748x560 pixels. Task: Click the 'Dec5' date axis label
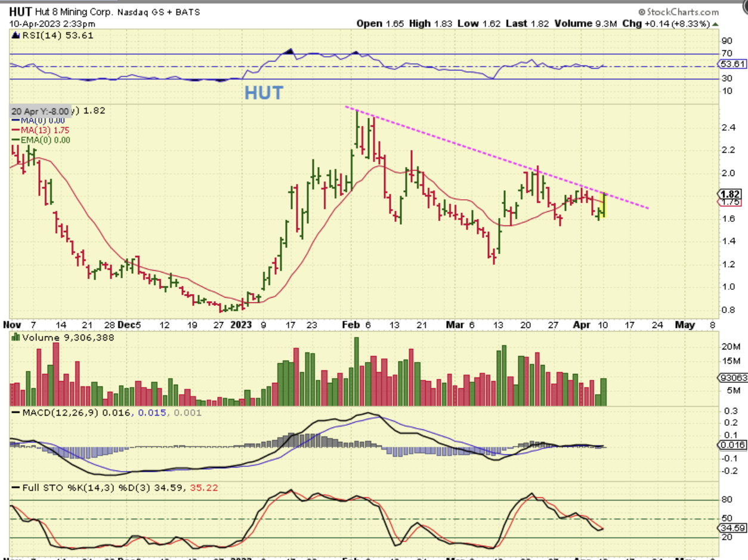(x=130, y=325)
